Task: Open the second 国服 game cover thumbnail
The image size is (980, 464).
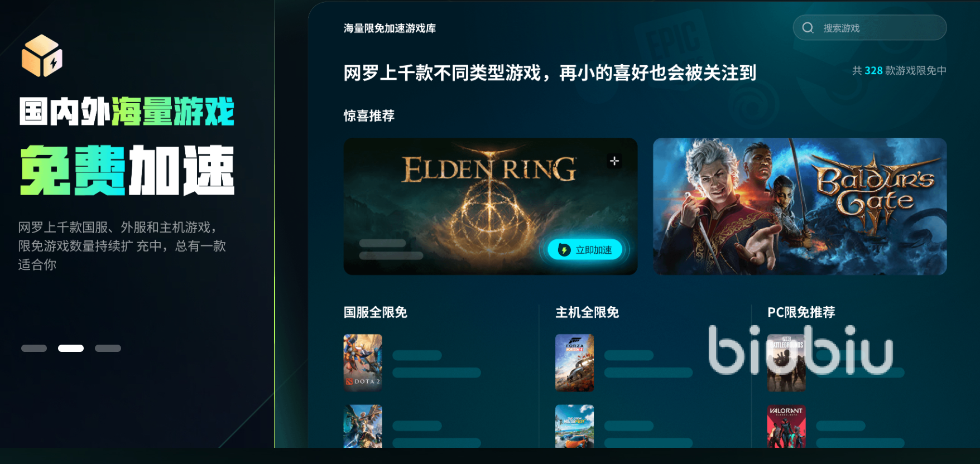Action: [363, 427]
